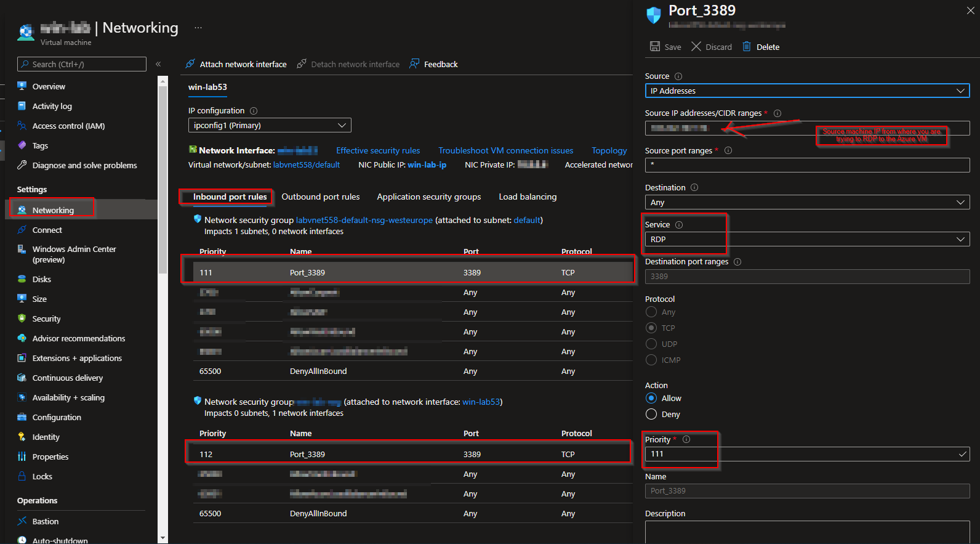Select the TCP protocol radio button
The height and width of the screenshot is (544, 980).
(x=651, y=328)
